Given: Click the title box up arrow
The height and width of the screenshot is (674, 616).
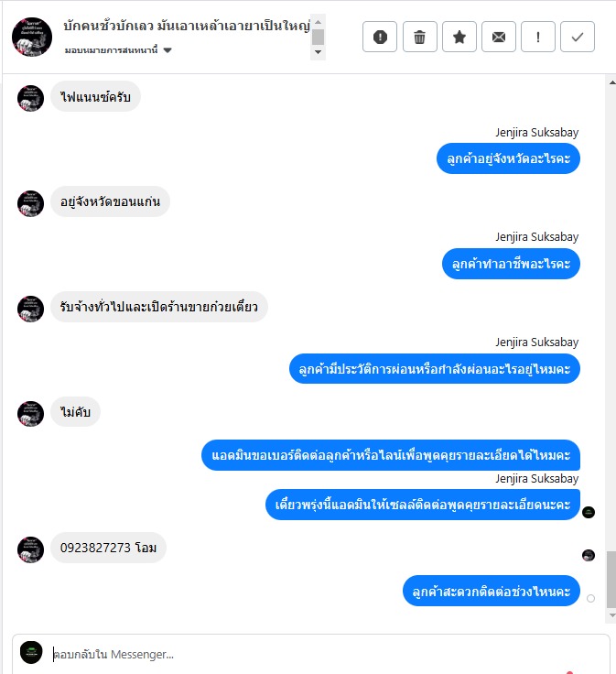Looking at the screenshot, I should coord(318,22).
